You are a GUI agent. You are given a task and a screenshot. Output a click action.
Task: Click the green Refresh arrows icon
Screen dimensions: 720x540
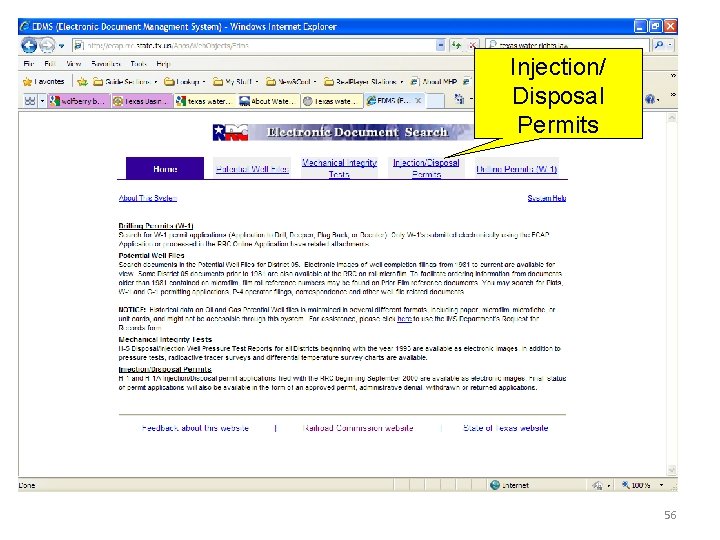456,45
